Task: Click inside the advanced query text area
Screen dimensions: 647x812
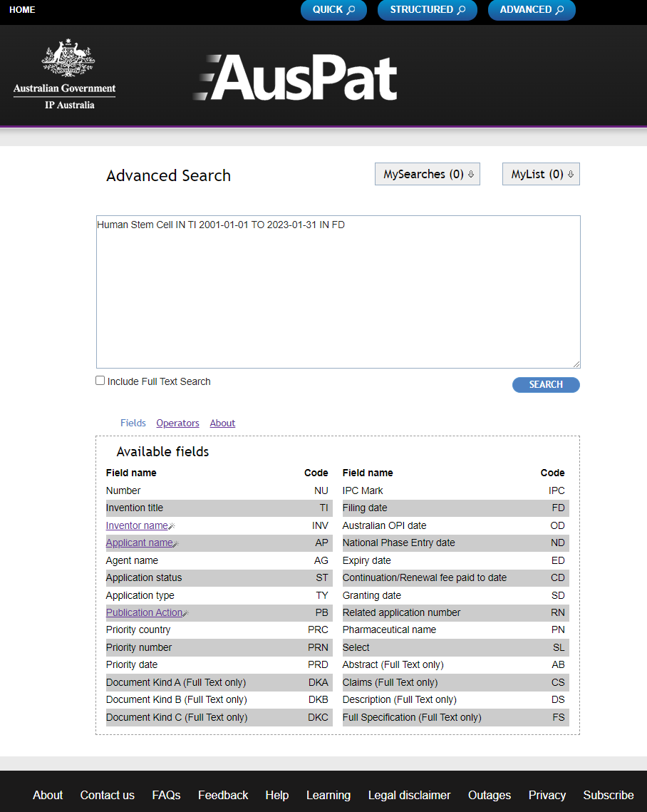Action: (338, 292)
